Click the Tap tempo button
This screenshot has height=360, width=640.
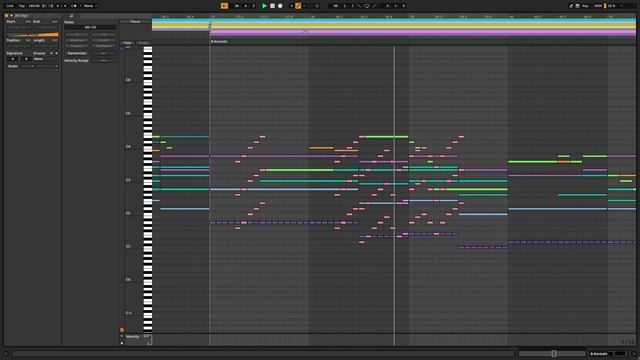[x=22, y=6]
